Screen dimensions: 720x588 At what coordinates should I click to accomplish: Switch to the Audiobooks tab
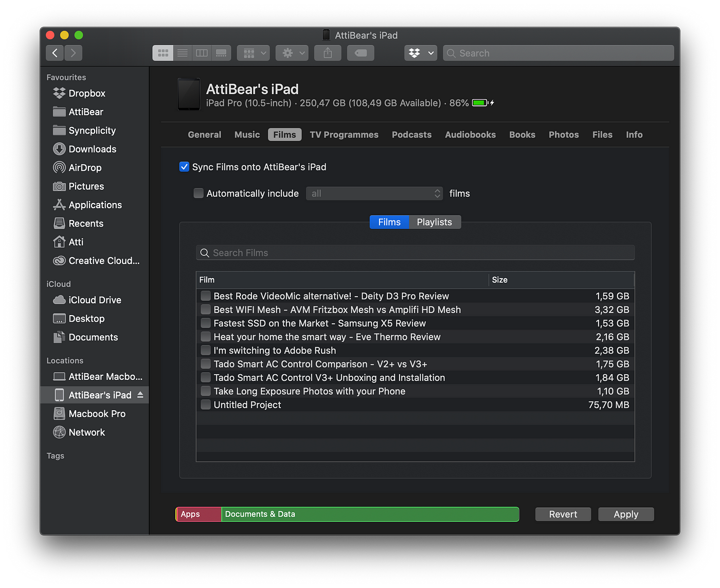[x=470, y=135]
